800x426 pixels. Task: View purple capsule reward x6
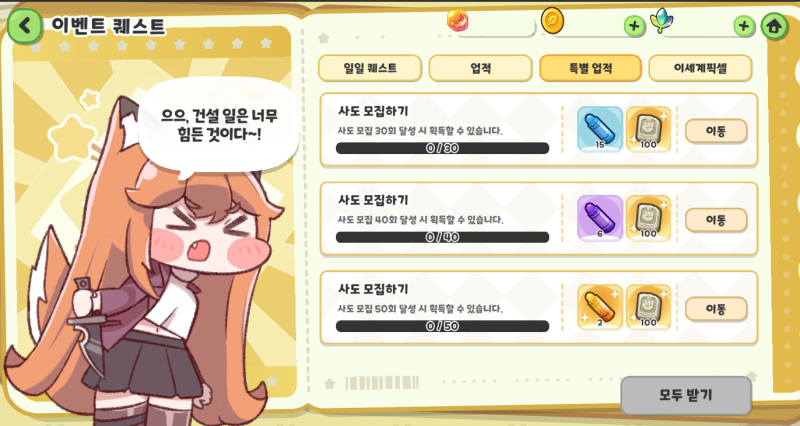tap(600, 218)
